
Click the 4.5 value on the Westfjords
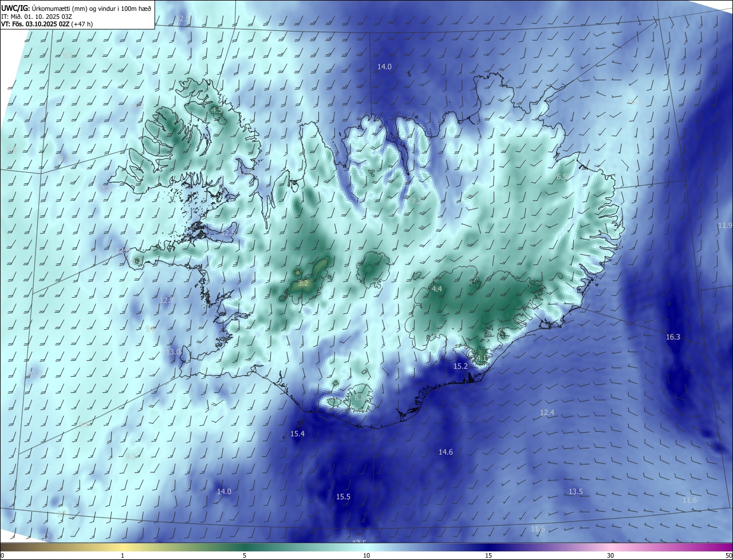[216, 110]
